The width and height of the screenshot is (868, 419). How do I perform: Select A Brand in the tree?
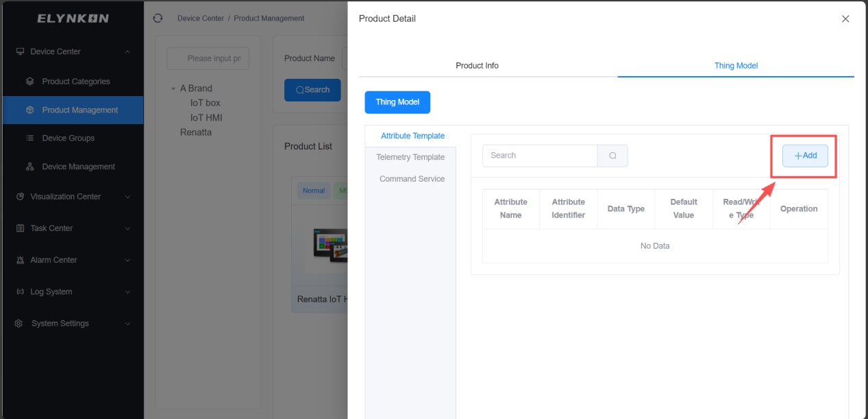pos(196,88)
